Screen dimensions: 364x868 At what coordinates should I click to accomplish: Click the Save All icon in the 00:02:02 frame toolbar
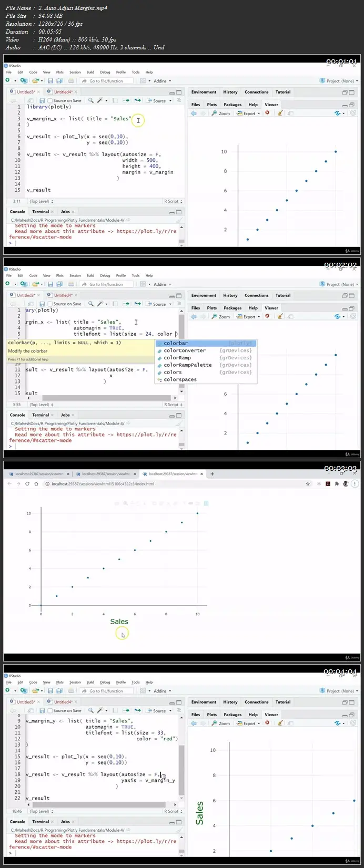(59, 284)
